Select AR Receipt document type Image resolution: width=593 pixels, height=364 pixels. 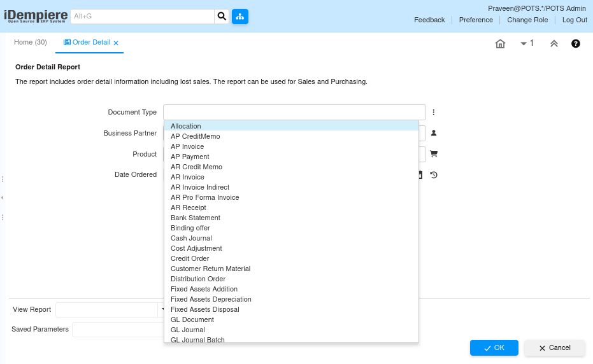click(x=291, y=207)
